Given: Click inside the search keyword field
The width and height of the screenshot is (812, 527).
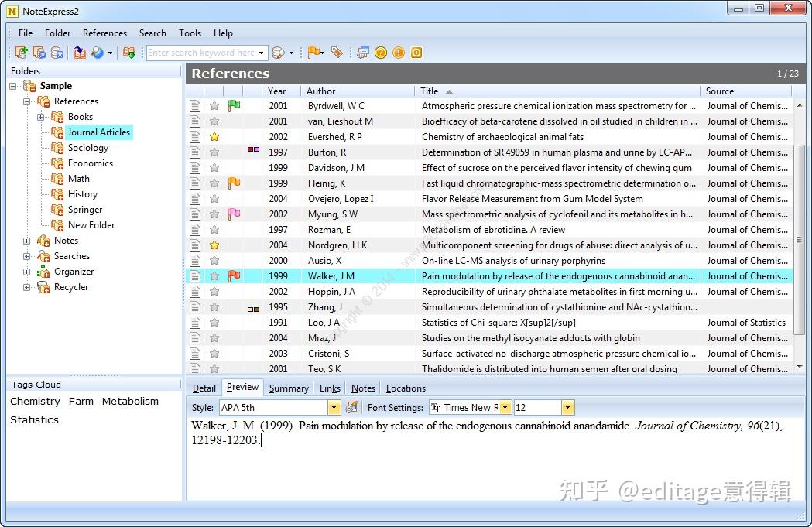Looking at the screenshot, I should (203, 52).
